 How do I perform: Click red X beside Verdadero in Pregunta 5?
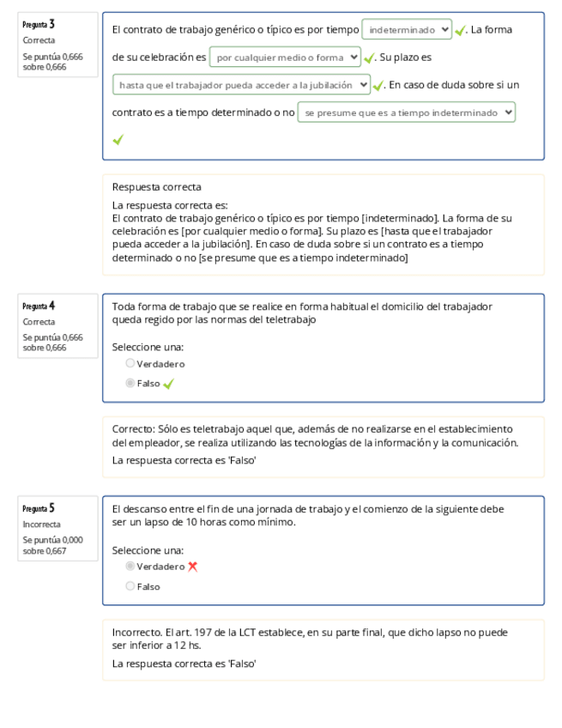pos(192,567)
